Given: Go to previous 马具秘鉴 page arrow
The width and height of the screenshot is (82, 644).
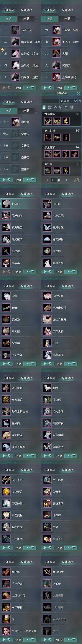Looking at the screenshot, I should pyautogui.click(x=47, y=180).
